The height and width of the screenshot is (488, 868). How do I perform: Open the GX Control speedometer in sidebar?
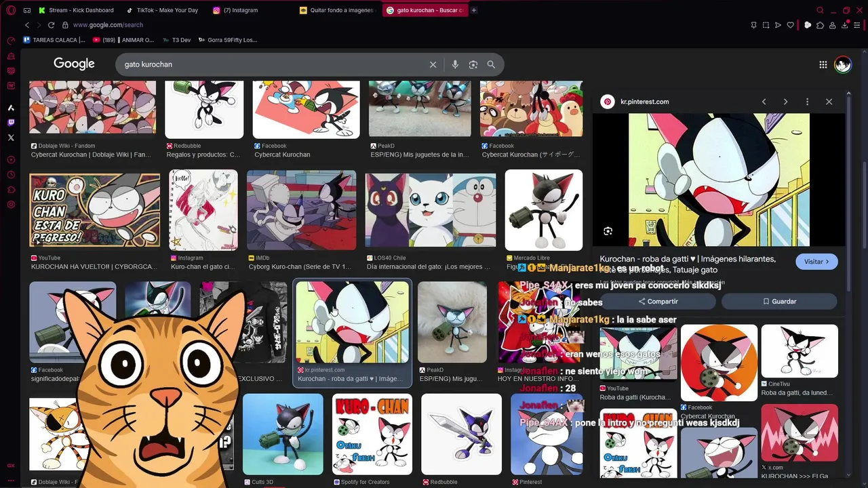[11, 41]
